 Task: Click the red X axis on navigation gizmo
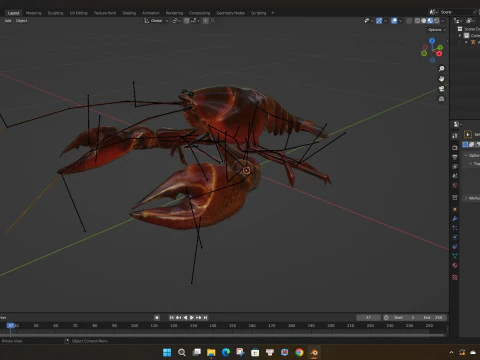(439, 54)
